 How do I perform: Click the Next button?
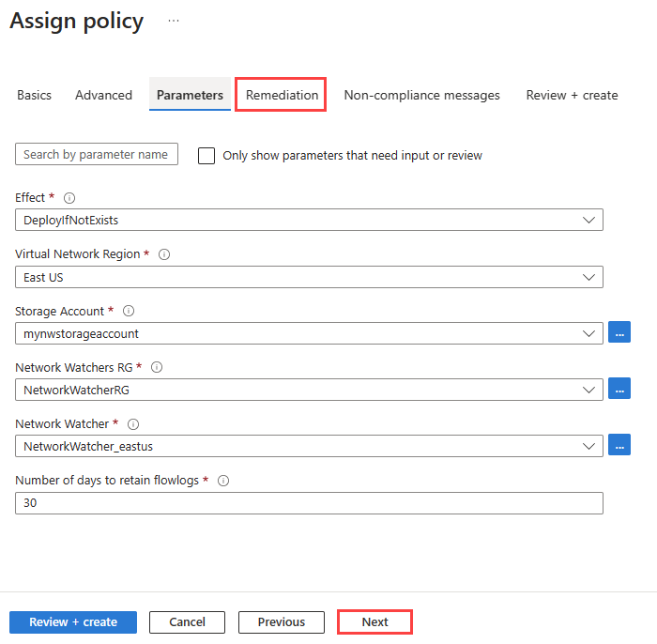coord(374,621)
